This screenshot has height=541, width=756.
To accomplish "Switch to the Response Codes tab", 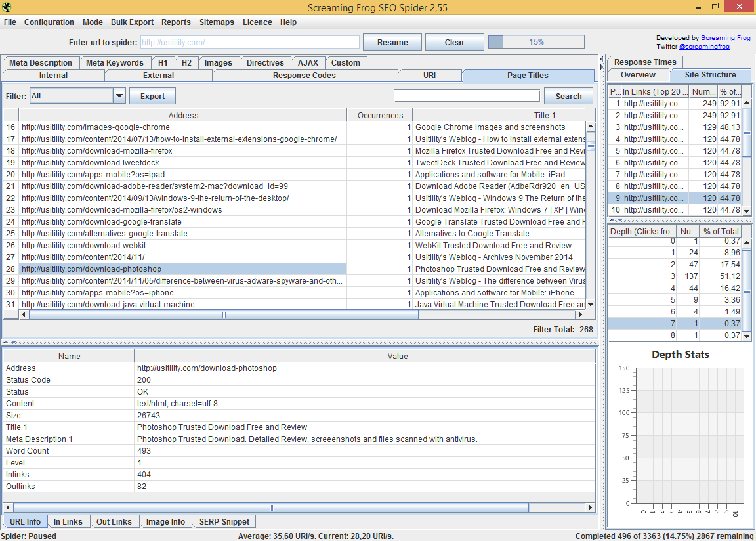I will (304, 76).
